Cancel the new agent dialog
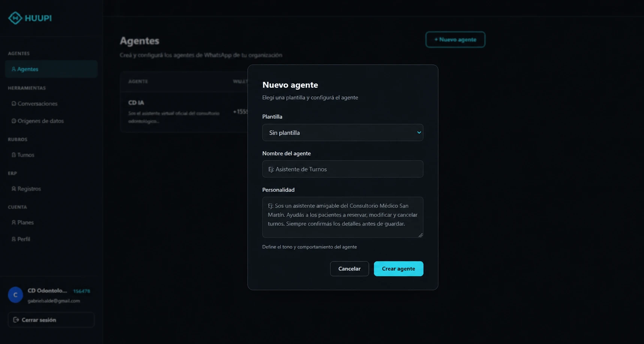Screen dimensions: 644x344 [349, 269]
